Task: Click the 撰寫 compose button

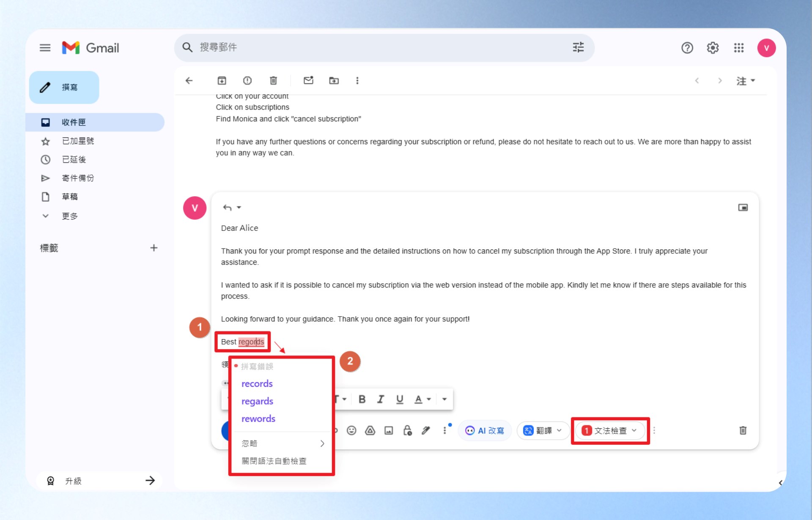Action: click(64, 87)
